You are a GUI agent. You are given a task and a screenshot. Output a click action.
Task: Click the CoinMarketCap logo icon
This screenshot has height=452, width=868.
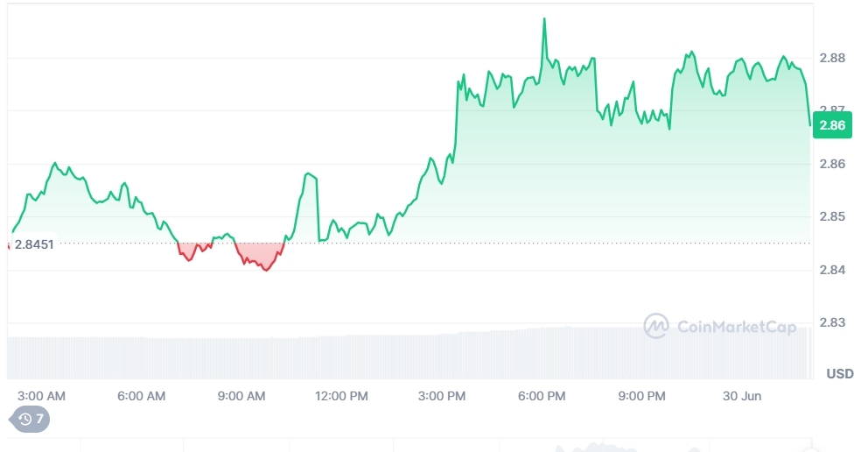coord(656,327)
